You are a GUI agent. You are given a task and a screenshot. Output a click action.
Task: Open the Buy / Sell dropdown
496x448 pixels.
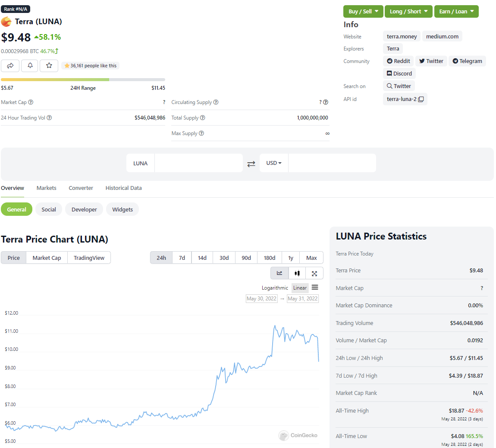tap(363, 11)
